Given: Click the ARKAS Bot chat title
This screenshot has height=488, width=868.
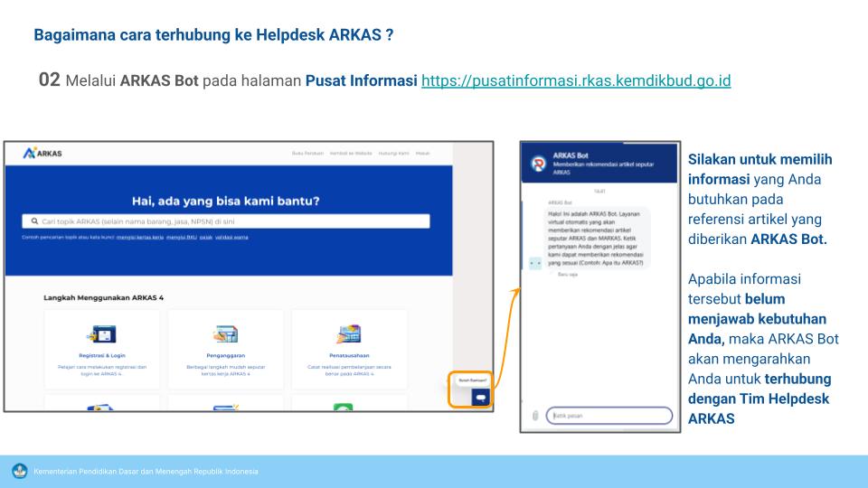Looking at the screenshot, I should click(571, 156).
